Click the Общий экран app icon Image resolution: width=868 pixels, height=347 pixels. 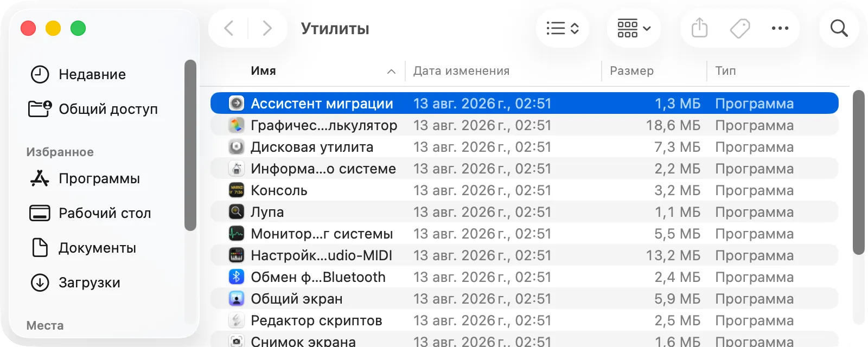[237, 298]
